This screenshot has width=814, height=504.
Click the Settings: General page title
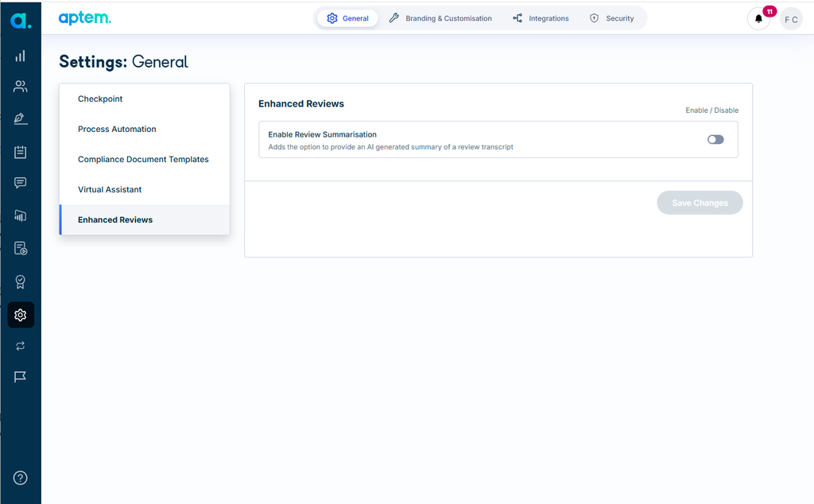[x=123, y=62]
